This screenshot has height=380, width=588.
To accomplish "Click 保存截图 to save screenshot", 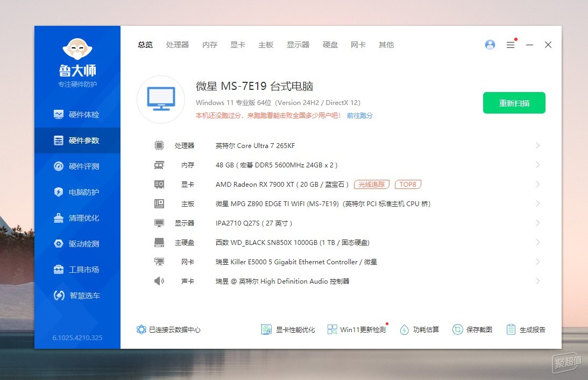I will pos(472,330).
